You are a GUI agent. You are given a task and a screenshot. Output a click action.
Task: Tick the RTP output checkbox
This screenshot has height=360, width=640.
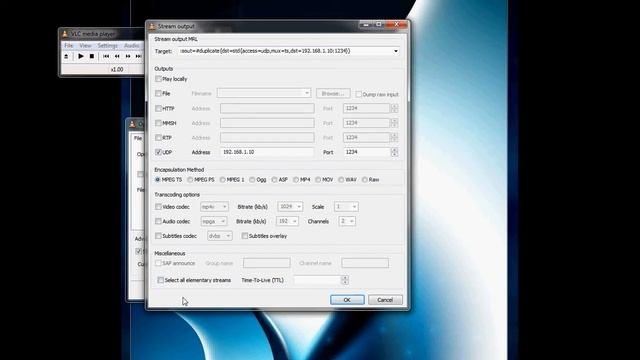(x=158, y=138)
